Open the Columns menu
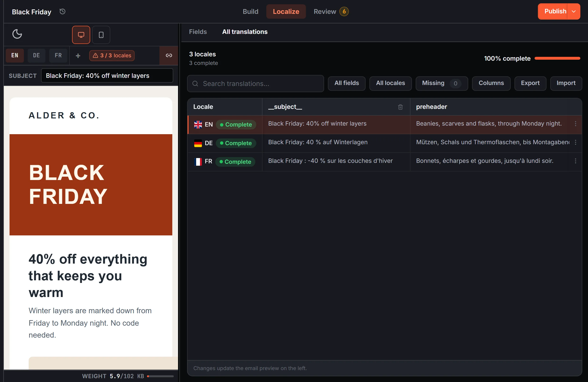The image size is (588, 382). pos(491,83)
